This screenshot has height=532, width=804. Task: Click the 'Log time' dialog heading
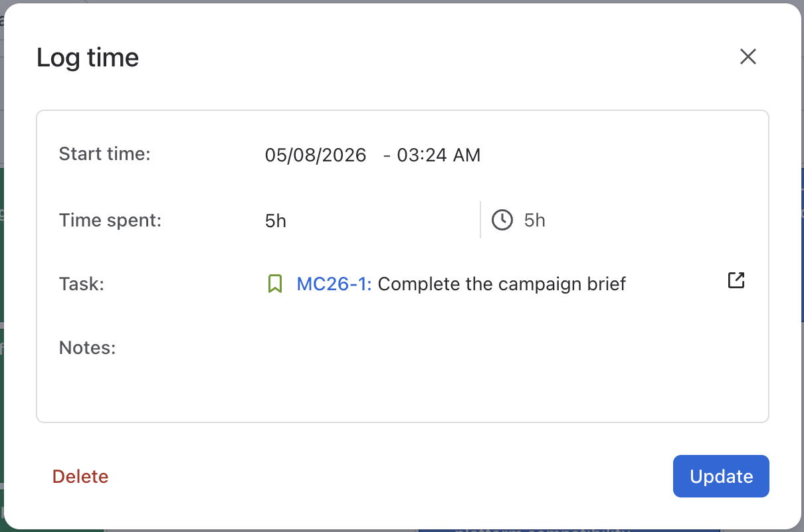88,58
